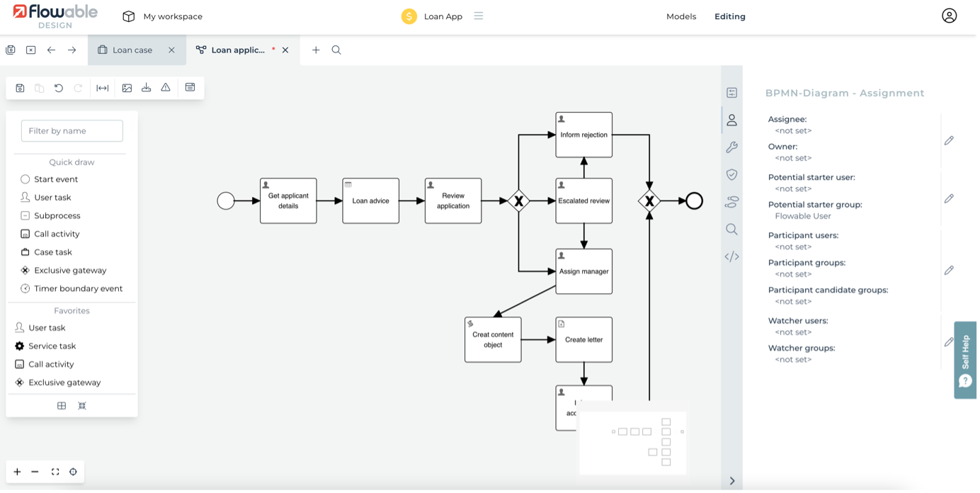This screenshot has width=980, height=493.
Task: Click the validation warning triangle icon
Action: tap(166, 88)
